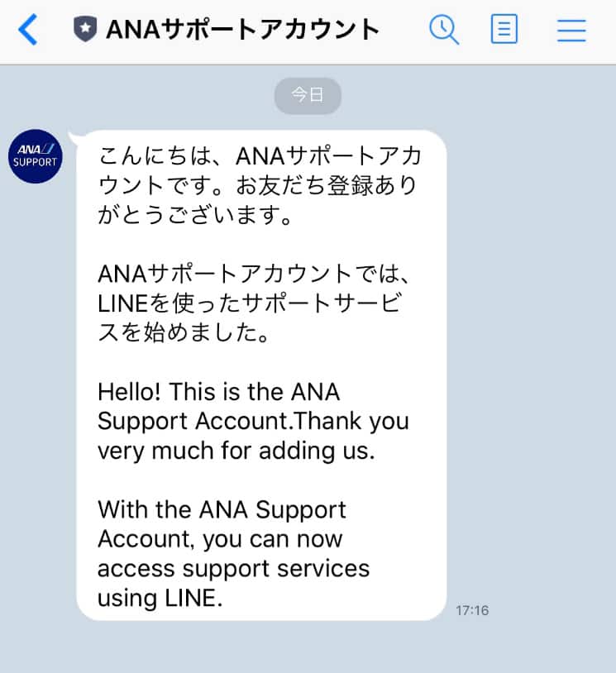
Task: Tap the blue back arrow
Action: 28,30
